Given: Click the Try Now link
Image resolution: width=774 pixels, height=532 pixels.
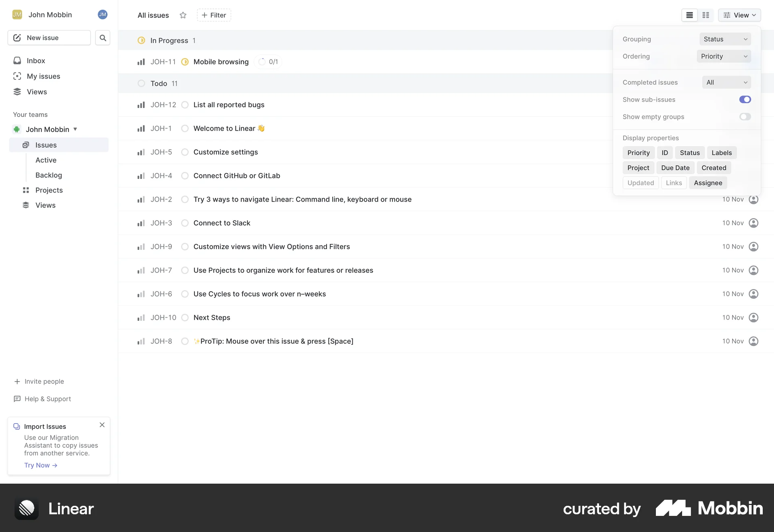Looking at the screenshot, I should [40, 465].
